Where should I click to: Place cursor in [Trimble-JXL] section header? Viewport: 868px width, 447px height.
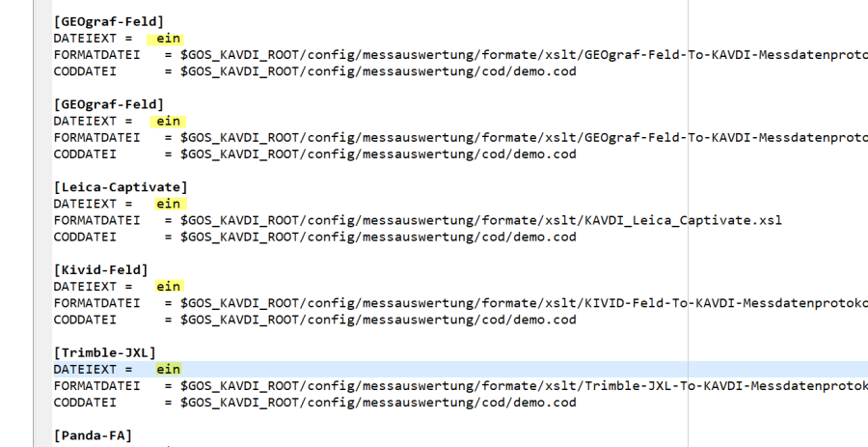click(x=104, y=352)
